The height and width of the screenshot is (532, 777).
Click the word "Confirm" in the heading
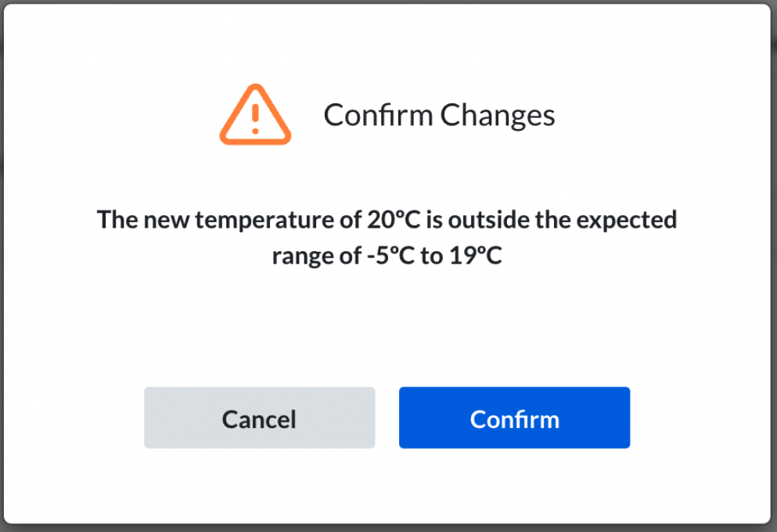click(378, 115)
